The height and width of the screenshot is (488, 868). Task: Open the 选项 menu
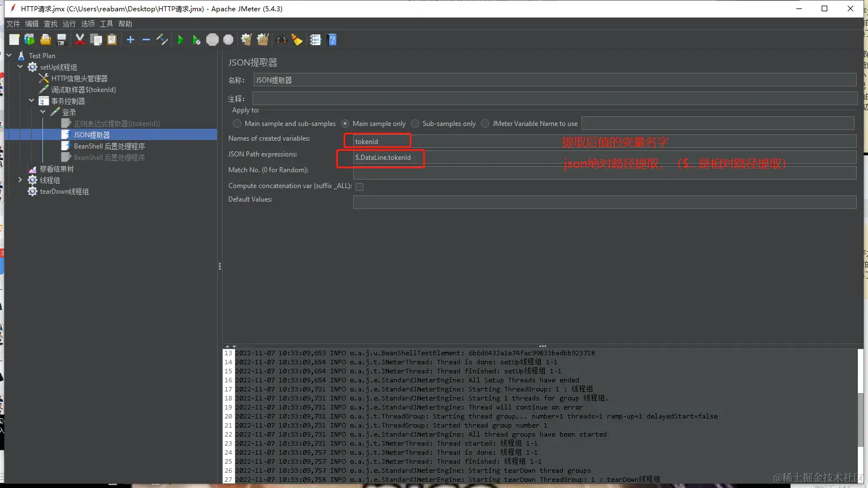click(88, 24)
